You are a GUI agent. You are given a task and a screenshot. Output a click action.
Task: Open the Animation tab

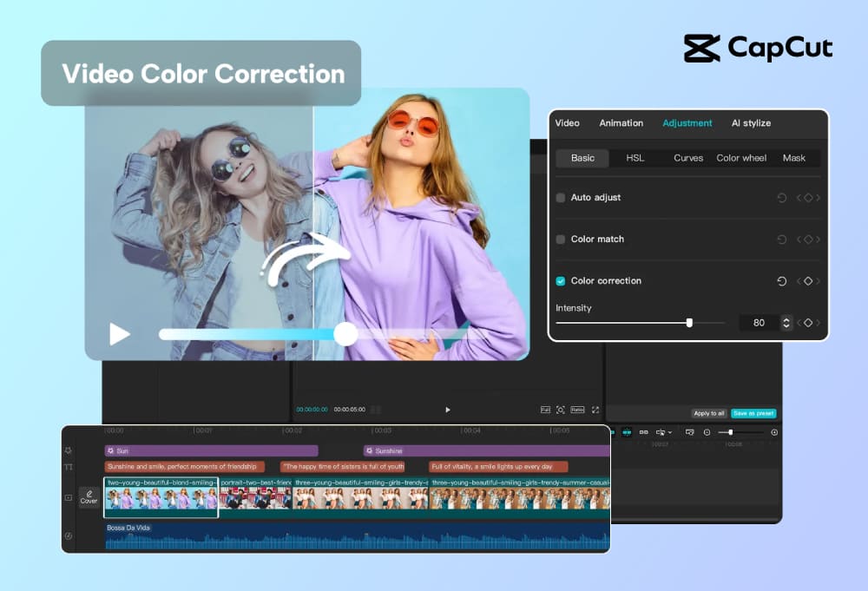621,123
